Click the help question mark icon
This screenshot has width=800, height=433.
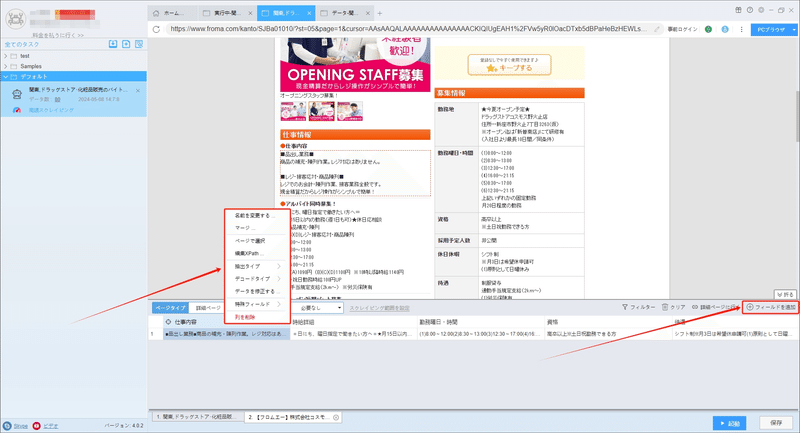749,10
